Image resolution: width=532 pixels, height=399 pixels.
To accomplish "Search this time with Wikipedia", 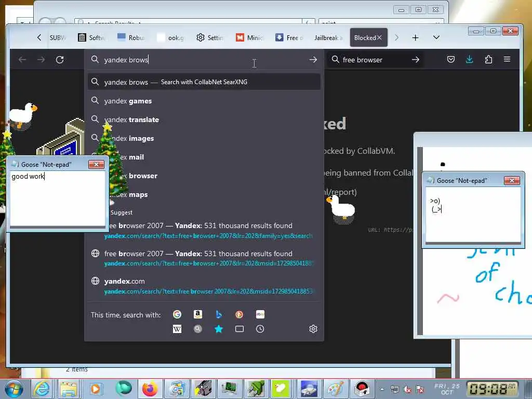I will (x=177, y=329).
